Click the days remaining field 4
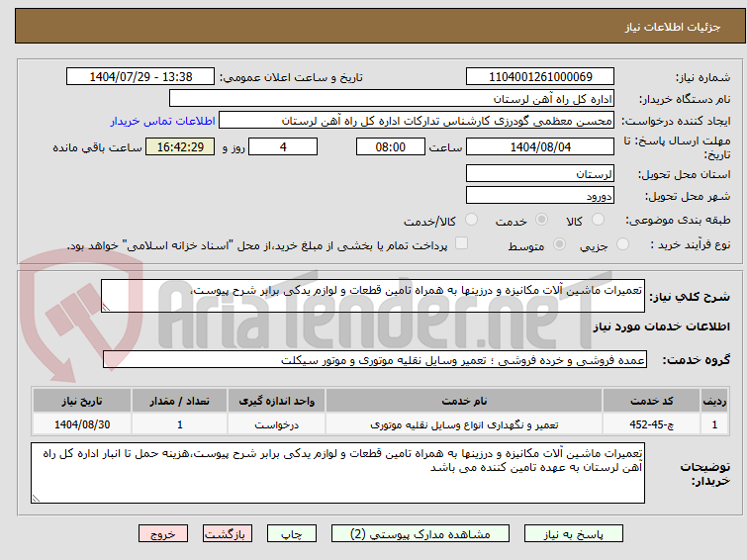The height and width of the screenshot is (560, 747). (x=283, y=146)
